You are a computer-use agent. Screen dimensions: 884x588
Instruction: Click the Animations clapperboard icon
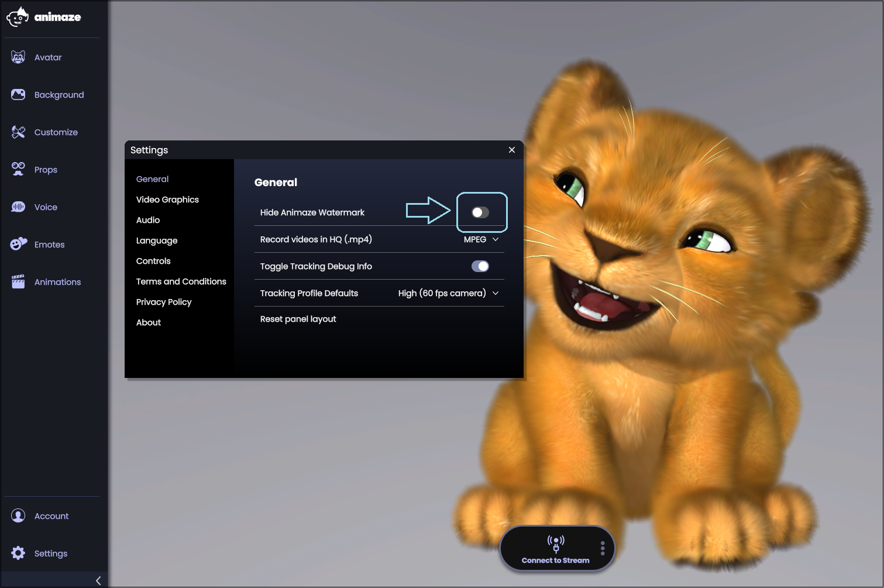click(x=18, y=281)
